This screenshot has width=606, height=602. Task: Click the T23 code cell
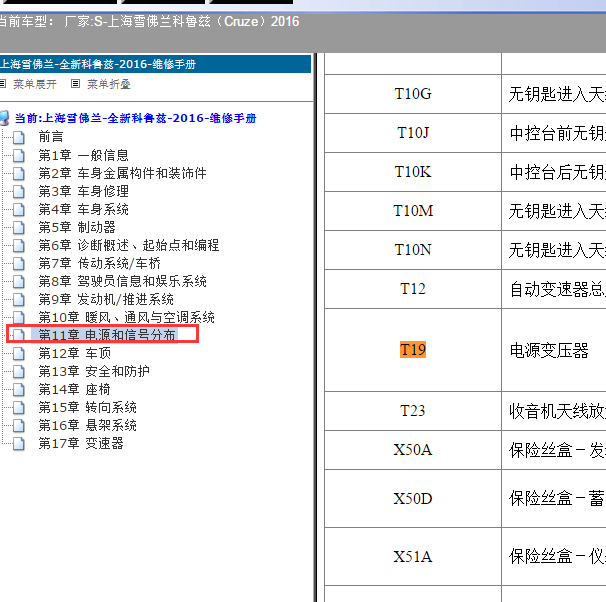click(x=413, y=411)
